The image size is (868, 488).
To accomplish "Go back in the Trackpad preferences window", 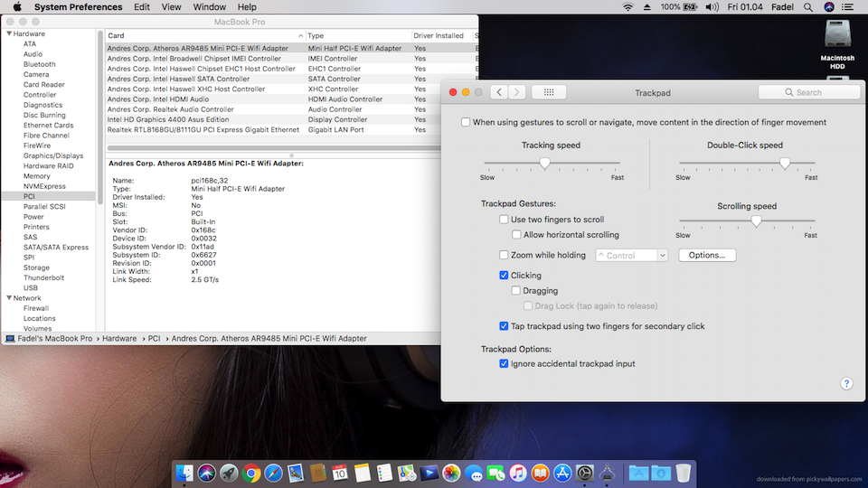I will tap(499, 92).
